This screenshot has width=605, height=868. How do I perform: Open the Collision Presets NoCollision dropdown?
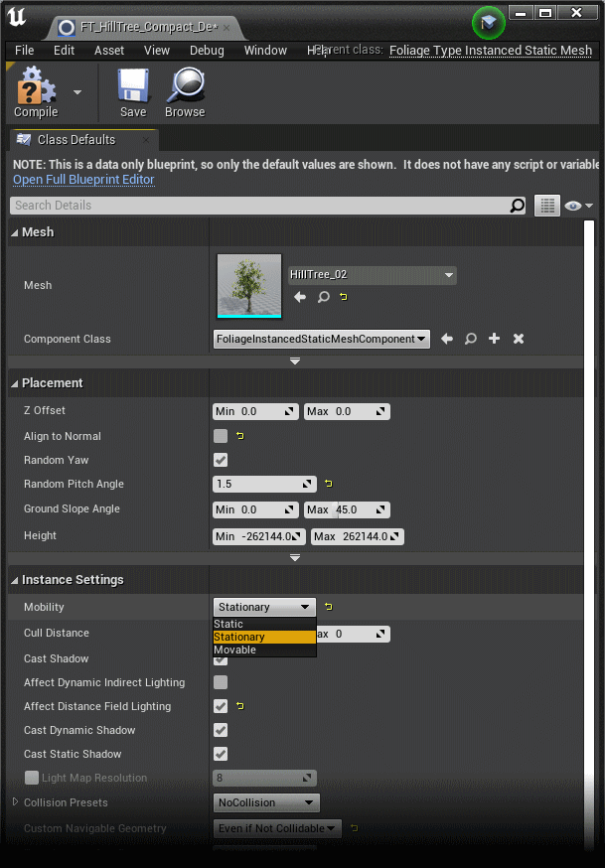pos(266,802)
